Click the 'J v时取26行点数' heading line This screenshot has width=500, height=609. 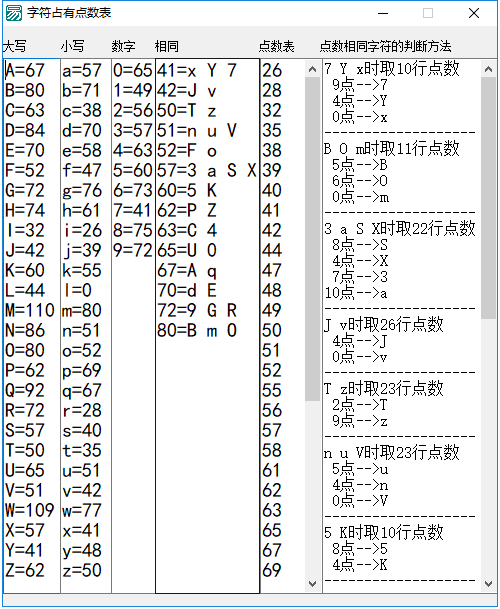tap(383, 324)
